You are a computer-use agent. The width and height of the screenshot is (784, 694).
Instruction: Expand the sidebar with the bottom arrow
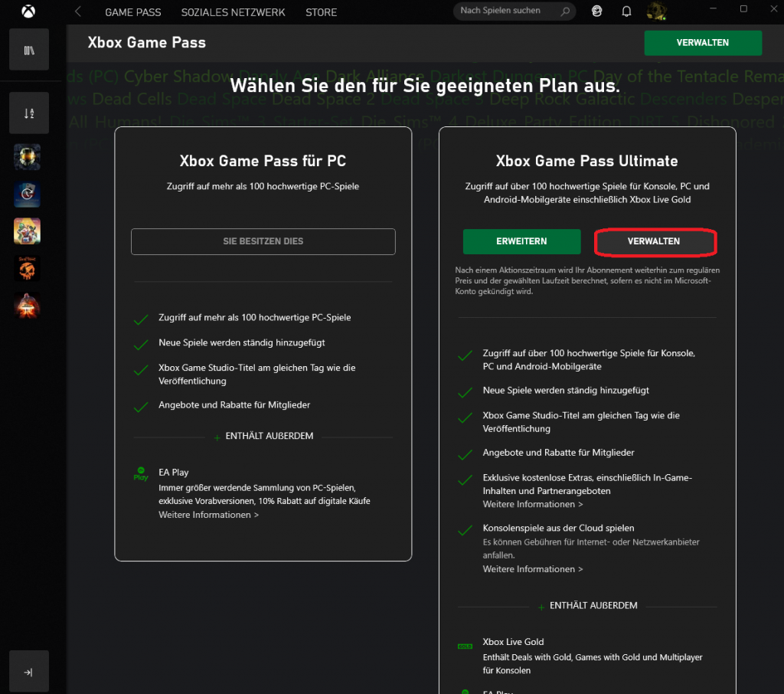click(29, 672)
